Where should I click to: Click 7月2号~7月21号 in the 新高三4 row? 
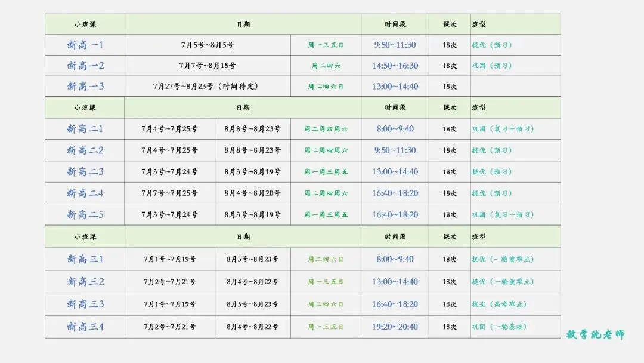(x=169, y=327)
